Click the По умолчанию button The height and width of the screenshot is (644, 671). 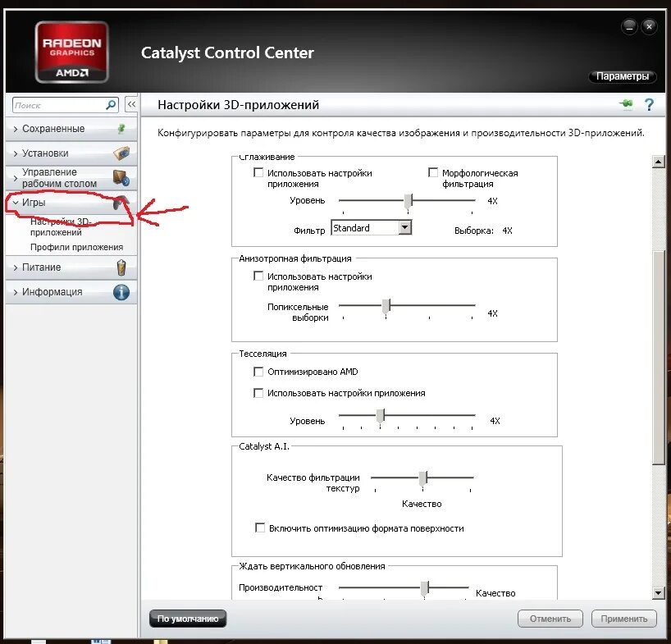point(188,619)
